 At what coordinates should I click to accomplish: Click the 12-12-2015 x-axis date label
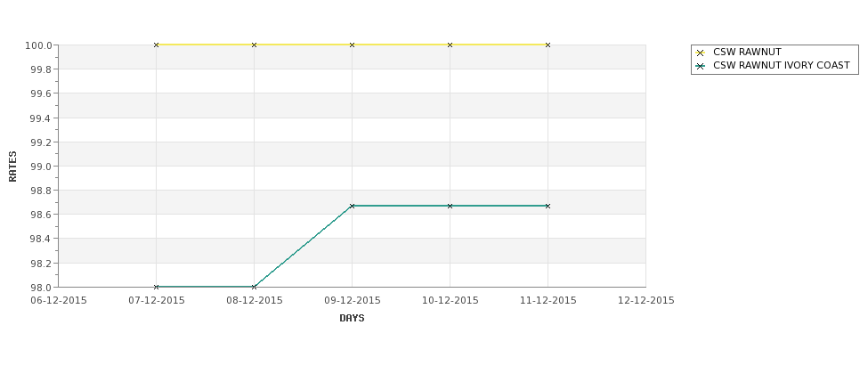point(646,301)
